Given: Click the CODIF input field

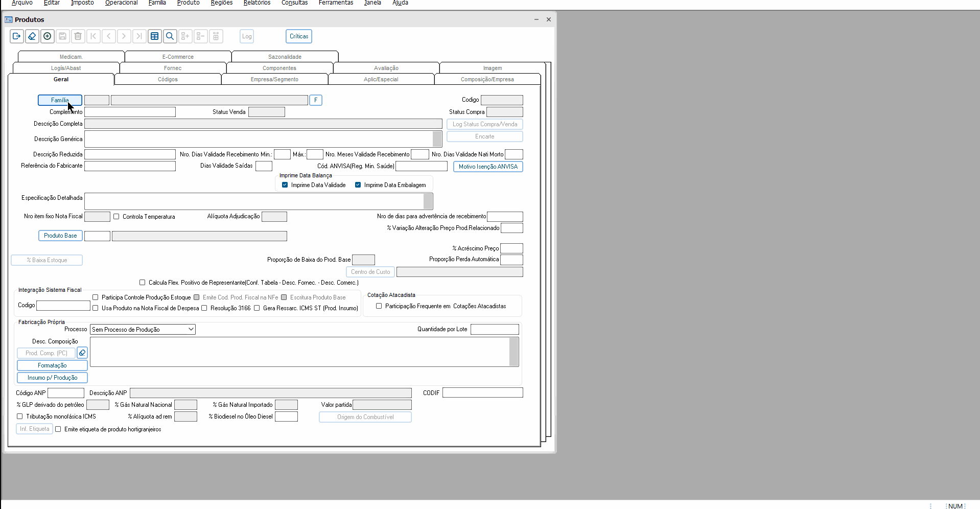Looking at the screenshot, I should tap(483, 392).
